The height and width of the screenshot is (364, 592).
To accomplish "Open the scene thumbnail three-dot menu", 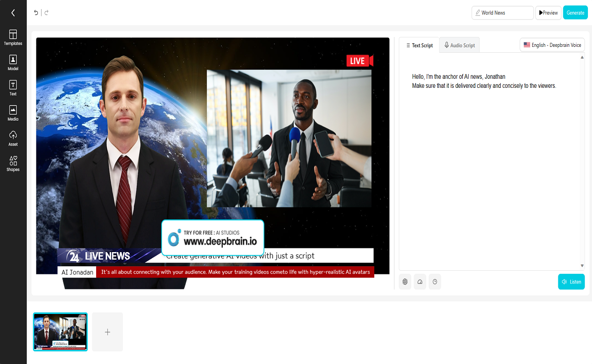I will click(x=82, y=319).
